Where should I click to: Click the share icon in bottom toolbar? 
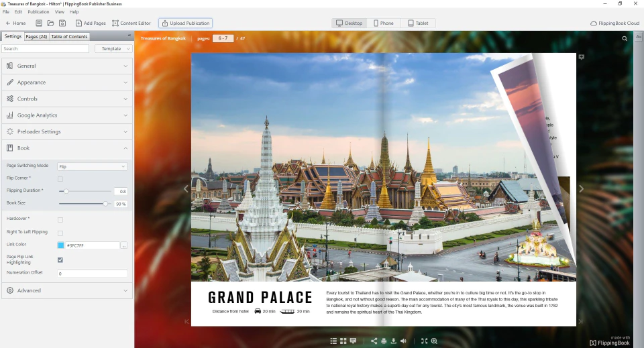click(x=374, y=341)
